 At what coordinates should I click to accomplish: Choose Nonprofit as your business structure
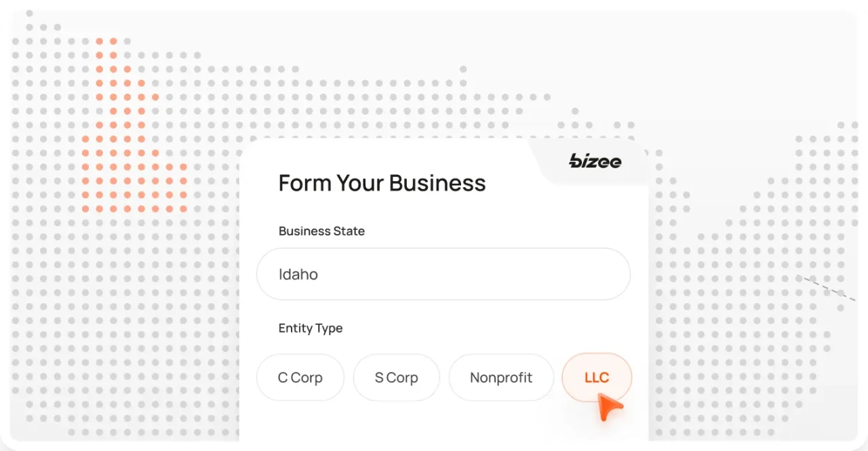click(501, 377)
